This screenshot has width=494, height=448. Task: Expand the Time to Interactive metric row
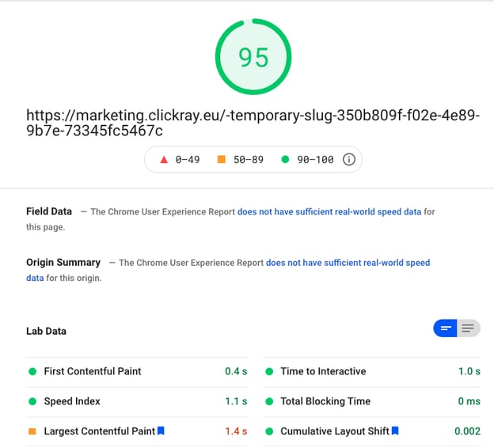click(322, 371)
